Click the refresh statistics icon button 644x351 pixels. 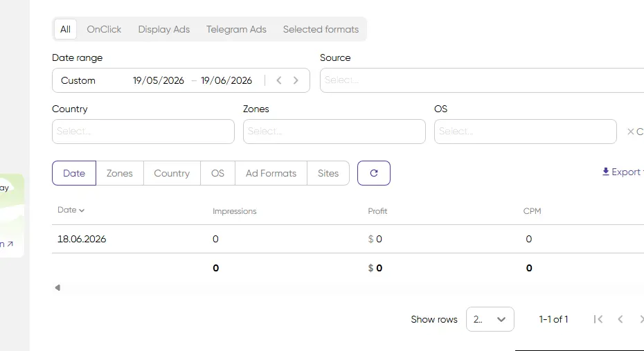coord(374,173)
